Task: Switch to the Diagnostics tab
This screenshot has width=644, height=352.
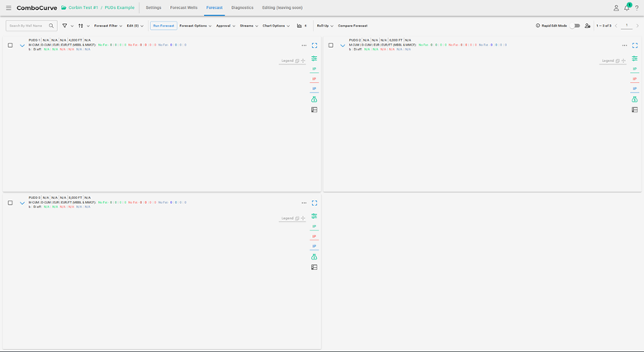Action: click(242, 7)
